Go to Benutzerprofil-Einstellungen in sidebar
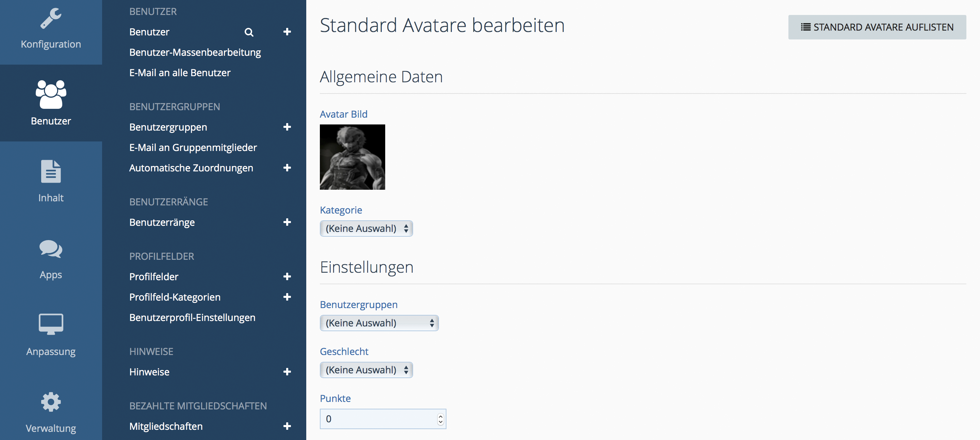The width and height of the screenshot is (980, 440). (192, 318)
